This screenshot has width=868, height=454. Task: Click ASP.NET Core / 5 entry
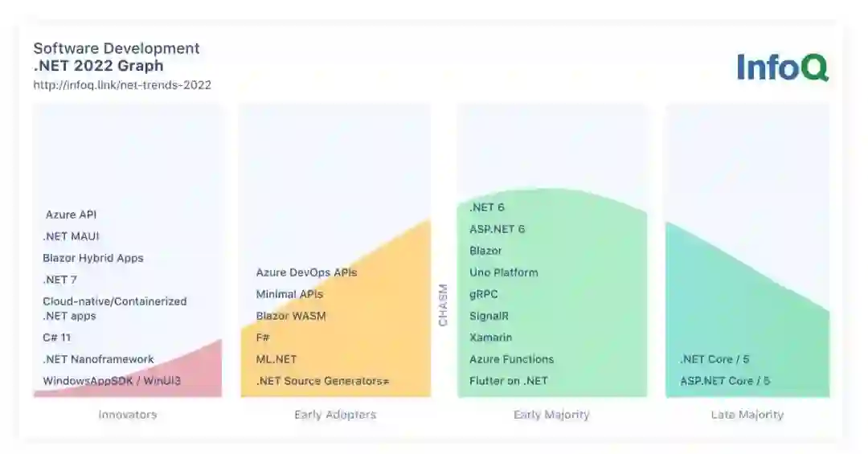click(x=725, y=381)
